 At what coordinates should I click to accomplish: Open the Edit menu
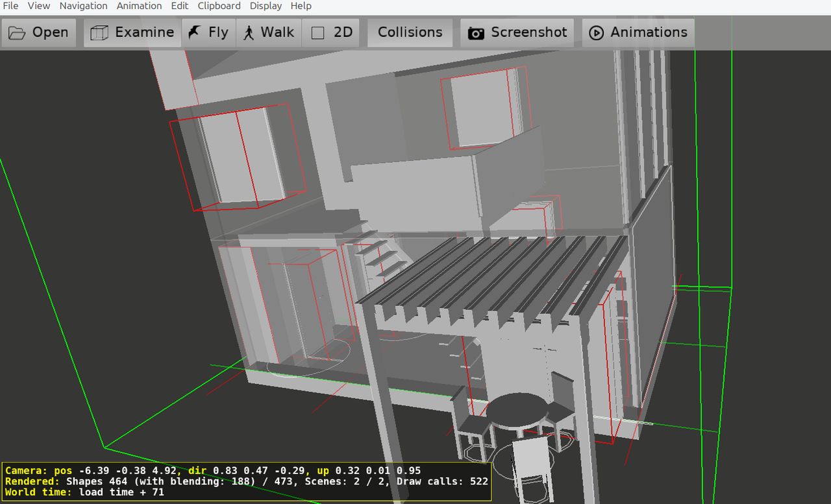[180, 6]
